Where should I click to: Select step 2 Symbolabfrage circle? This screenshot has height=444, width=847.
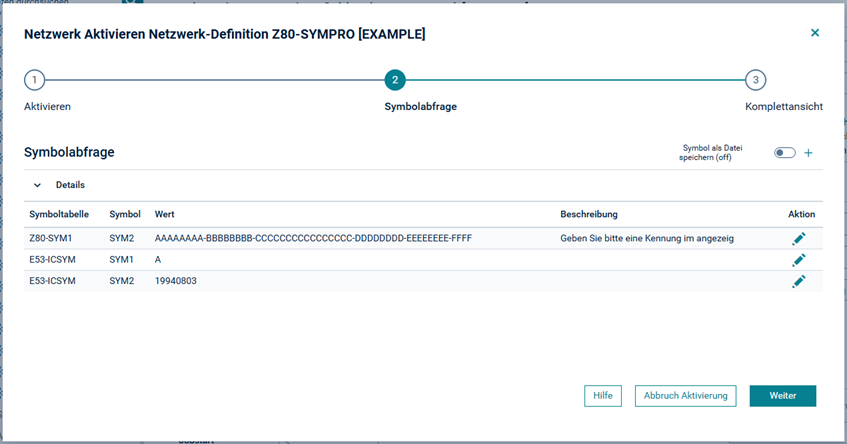click(395, 80)
